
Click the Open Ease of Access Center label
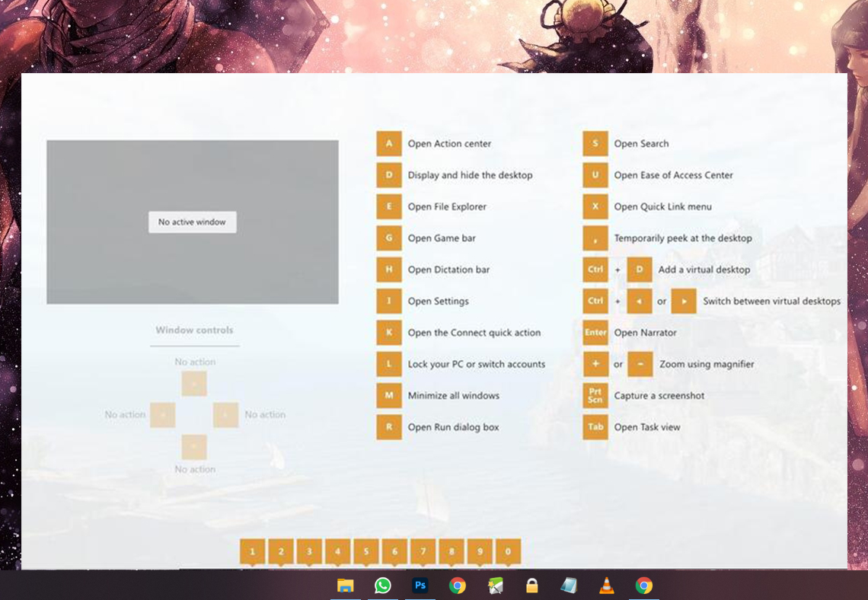tap(673, 175)
